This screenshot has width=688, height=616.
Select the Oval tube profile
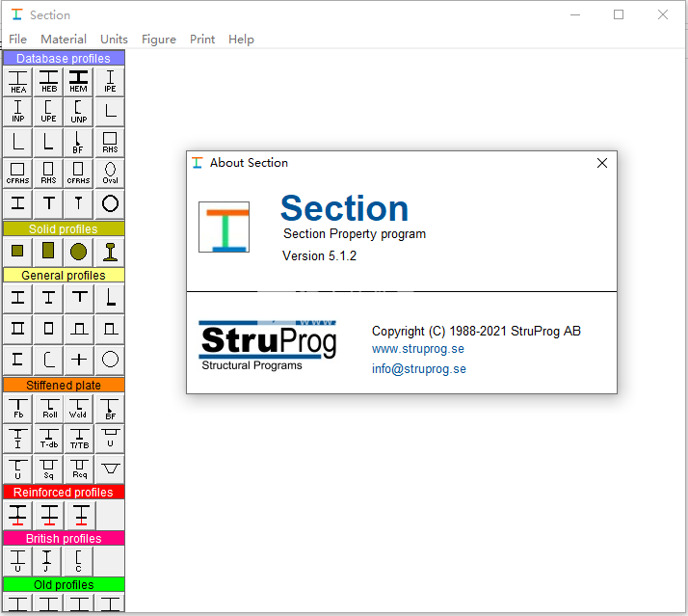coord(110,174)
